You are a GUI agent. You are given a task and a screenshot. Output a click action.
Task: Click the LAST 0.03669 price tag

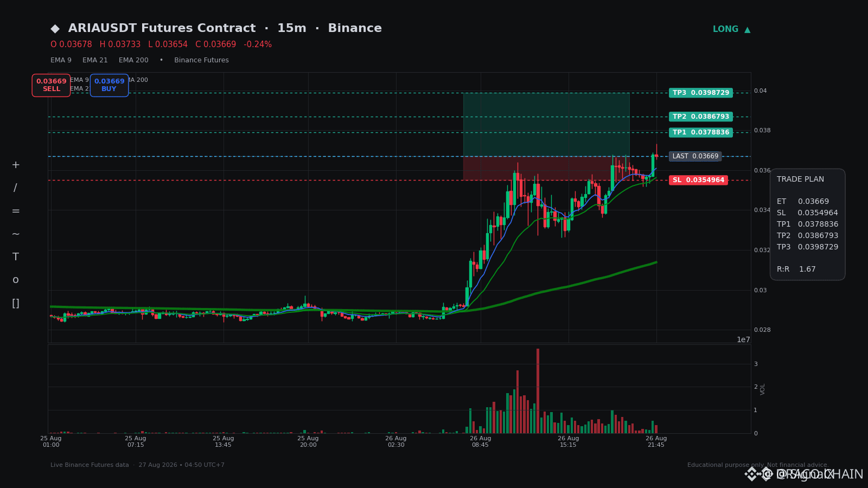pos(695,156)
